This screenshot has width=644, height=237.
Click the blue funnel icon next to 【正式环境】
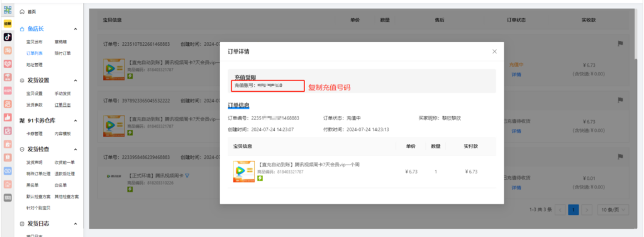187,176
